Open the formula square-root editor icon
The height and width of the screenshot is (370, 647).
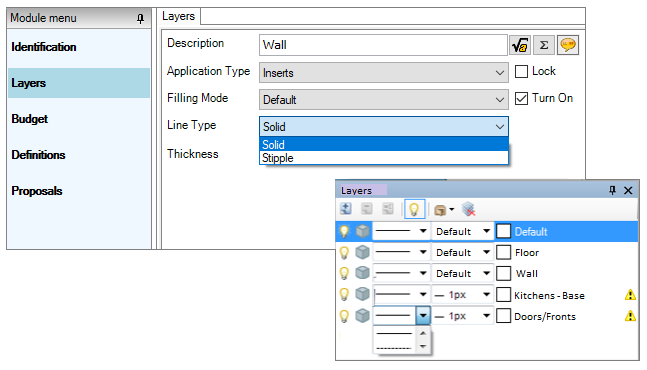click(520, 45)
